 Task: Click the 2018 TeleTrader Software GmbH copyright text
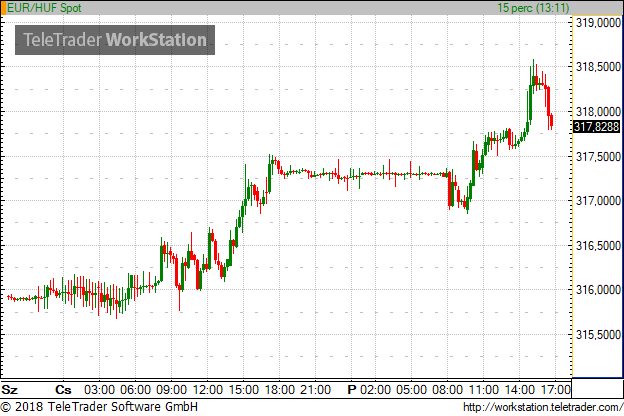(x=99, y=407)
